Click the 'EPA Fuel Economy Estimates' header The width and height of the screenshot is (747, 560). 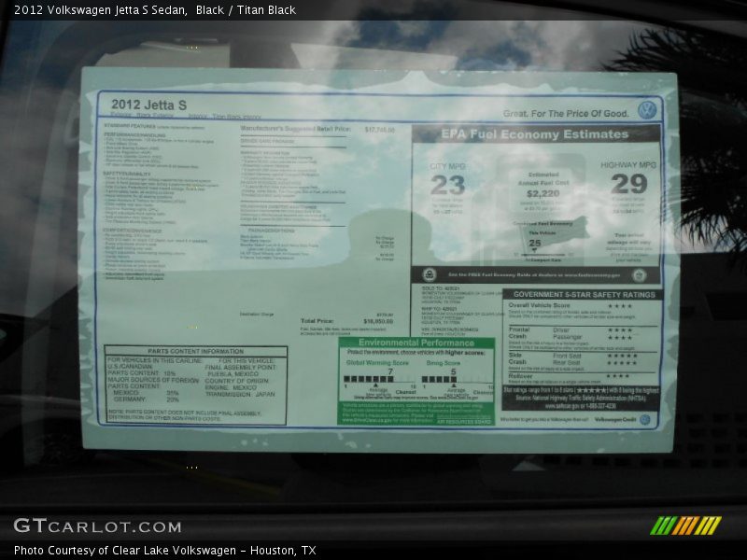534,134
